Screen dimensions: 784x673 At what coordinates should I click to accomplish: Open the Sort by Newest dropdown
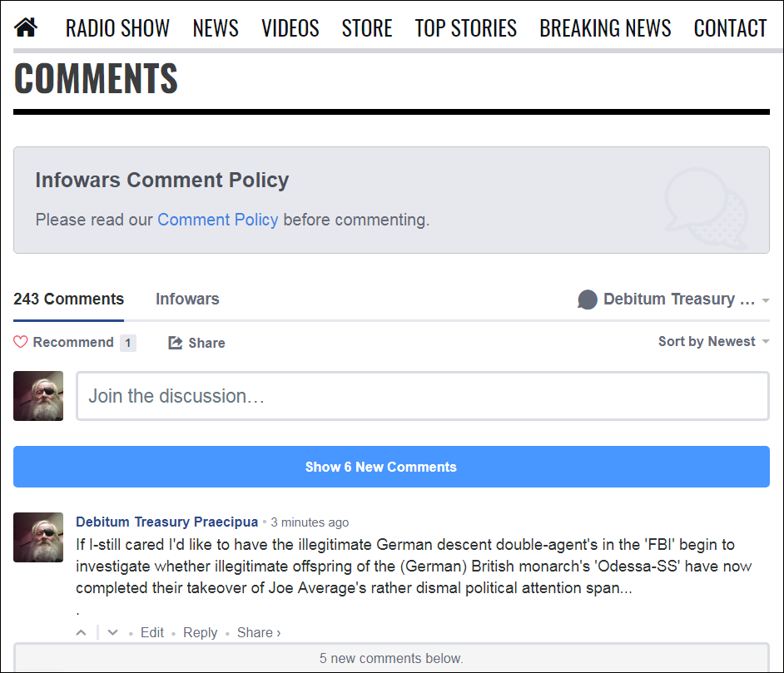[713, 341]
